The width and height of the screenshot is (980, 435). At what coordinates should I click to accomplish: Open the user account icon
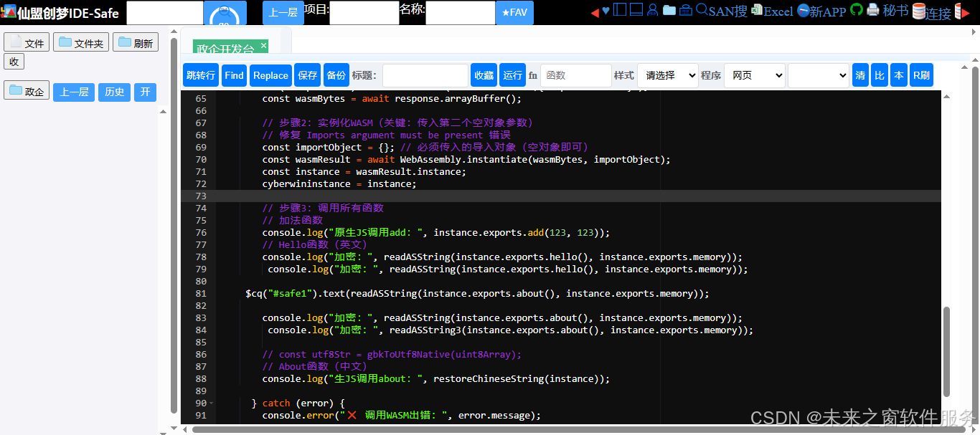pos(652,9)
